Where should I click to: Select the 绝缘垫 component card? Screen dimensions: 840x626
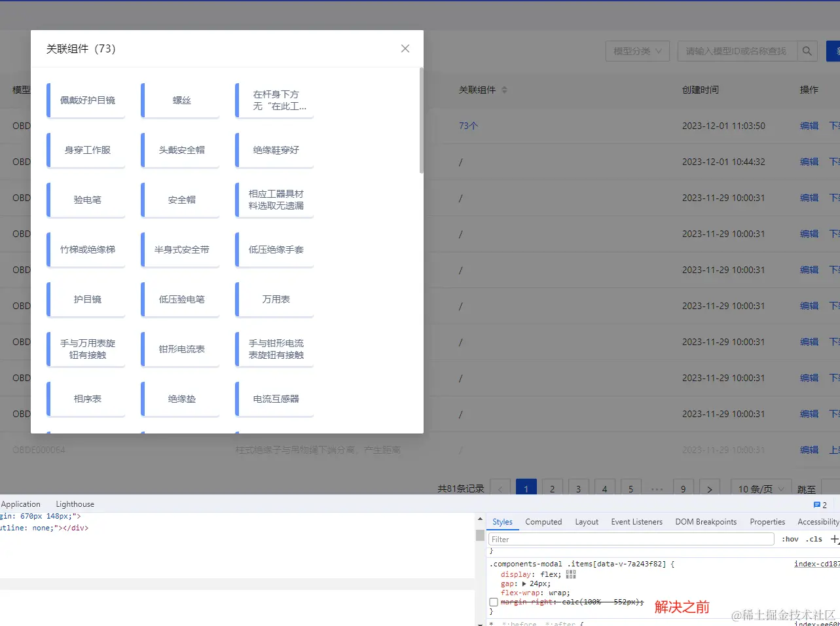(x=180, y=399)
